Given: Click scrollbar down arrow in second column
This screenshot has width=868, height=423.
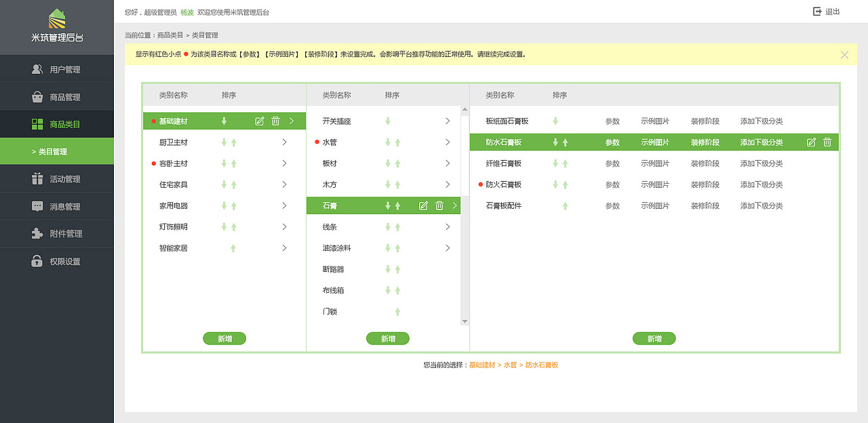Looking at the screenshot, I should (465, 321).
